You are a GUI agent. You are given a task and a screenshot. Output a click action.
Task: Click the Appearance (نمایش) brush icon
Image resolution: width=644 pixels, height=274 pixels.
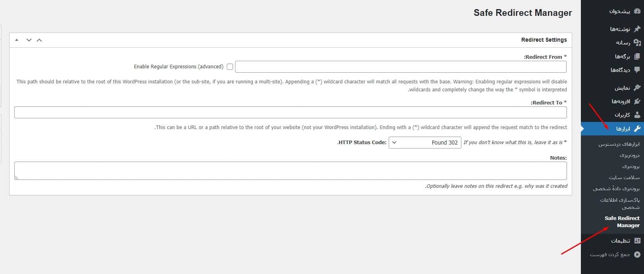(x=637, y=88)
